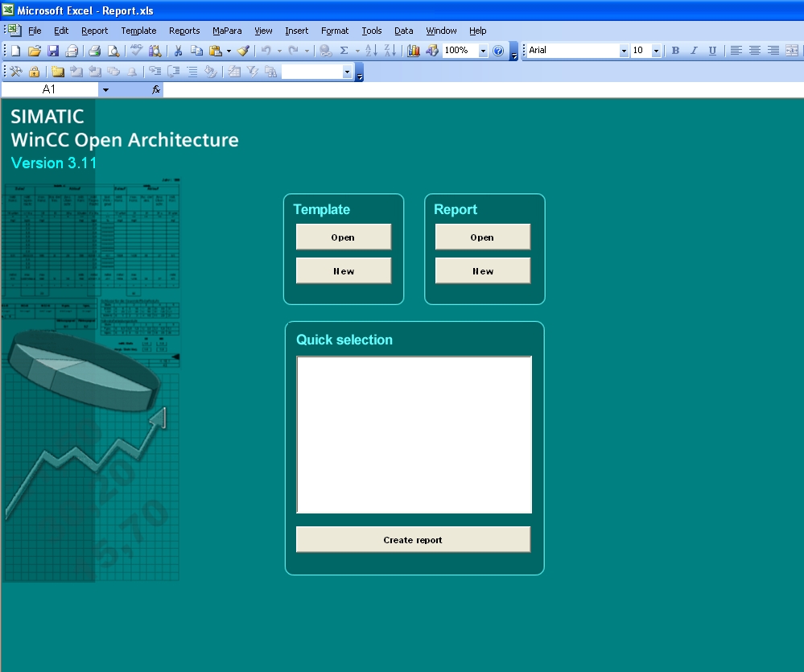804x672 pixels.
Task: Click the Redo arrow icon
Action: click(293, 50)
